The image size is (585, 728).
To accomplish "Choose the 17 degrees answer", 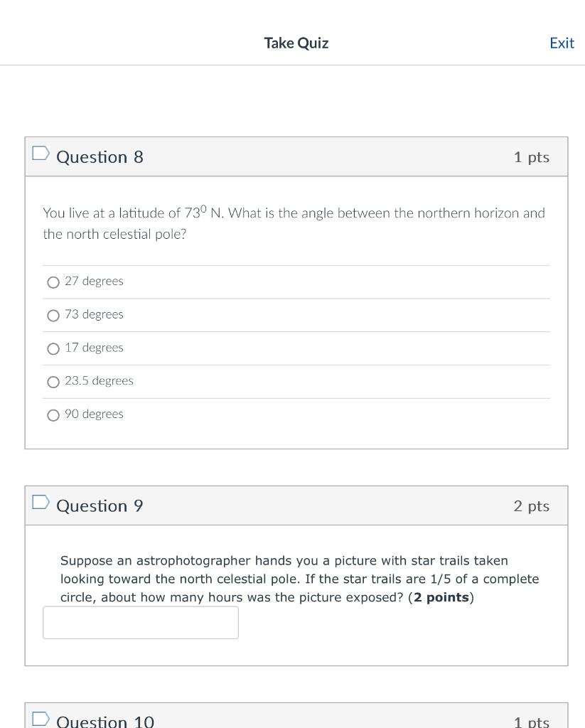I will pos(53,348).
